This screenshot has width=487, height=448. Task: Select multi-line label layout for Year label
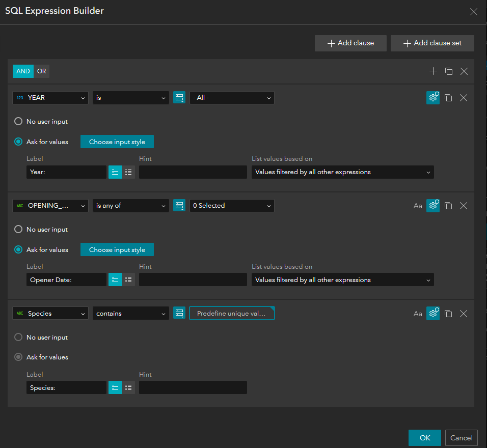click(x=128, y=172)
